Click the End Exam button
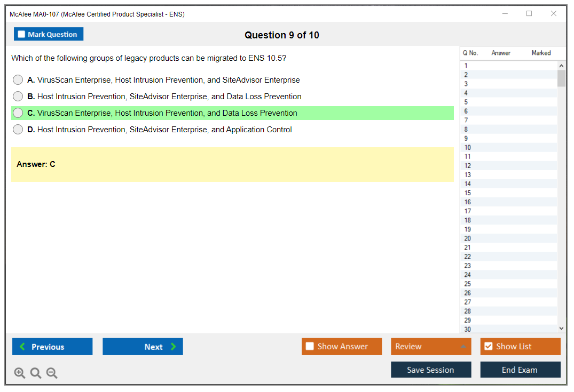Viewport: 574px width, 392px height. click(520, 370)
